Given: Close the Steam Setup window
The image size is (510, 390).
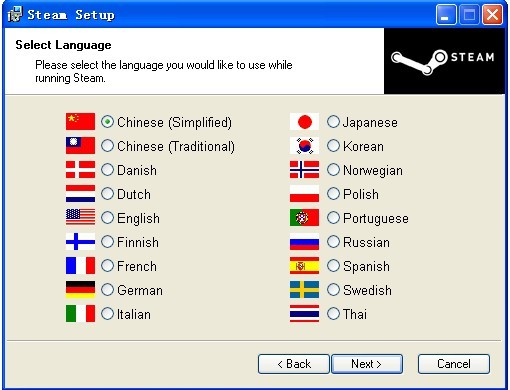Looking at the screenshot, I should 492,15.
